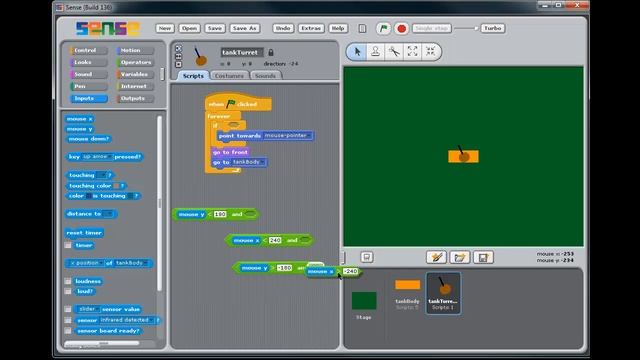The height and width of the screenshot is (360, 640).
Task: Select the scissors delete tool
Action: click(394, 52)
